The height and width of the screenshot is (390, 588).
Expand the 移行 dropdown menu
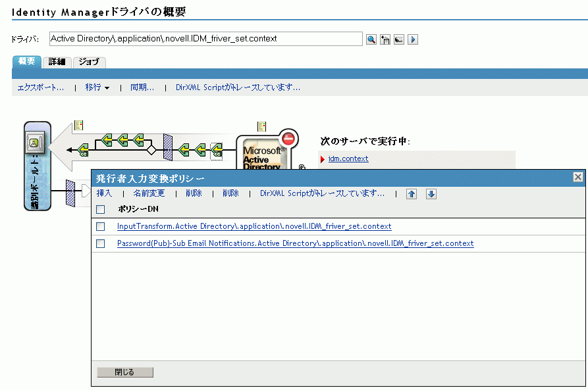click(97, 87)
